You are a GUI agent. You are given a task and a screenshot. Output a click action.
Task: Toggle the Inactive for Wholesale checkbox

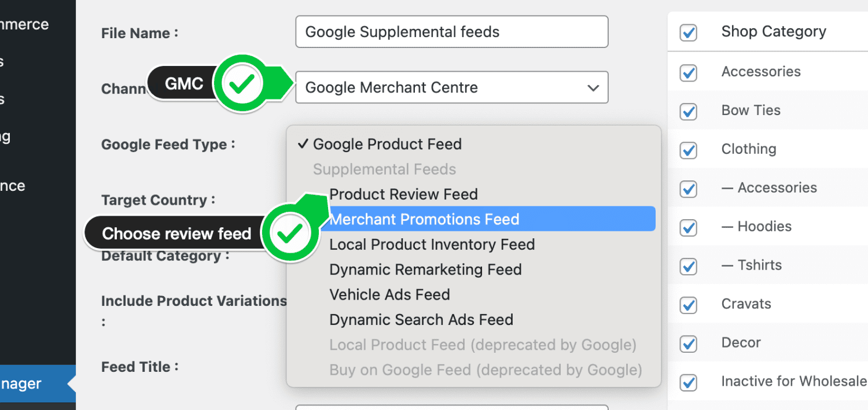[689, 383]
